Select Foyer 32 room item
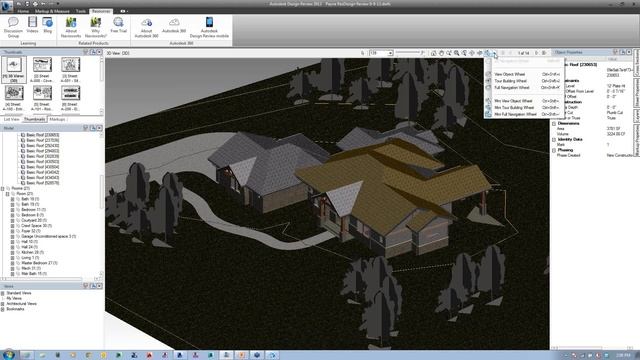 coord(30,231)
